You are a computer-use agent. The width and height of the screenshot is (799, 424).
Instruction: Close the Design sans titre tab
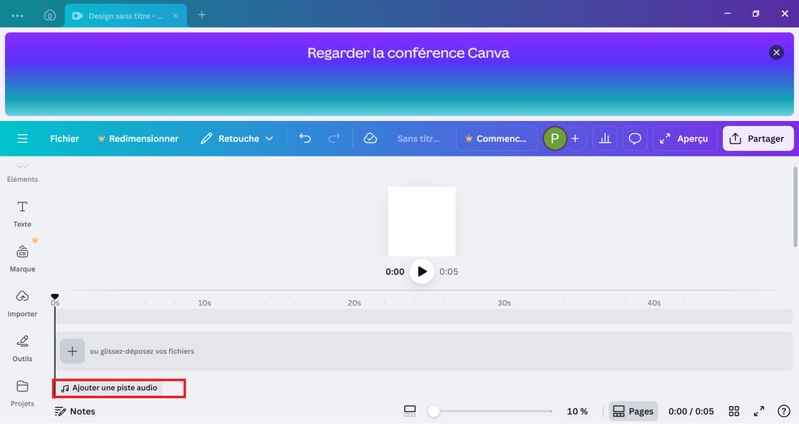click(x=175, y=16)
